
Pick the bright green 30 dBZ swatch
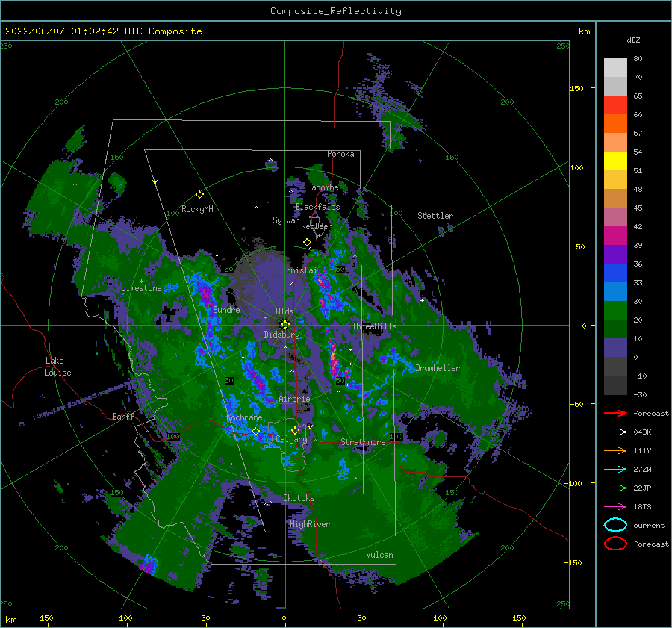[615, 311]
